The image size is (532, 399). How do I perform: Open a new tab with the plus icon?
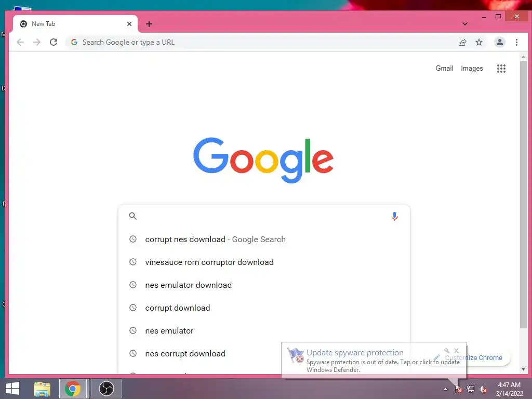[x=149, y=24]
